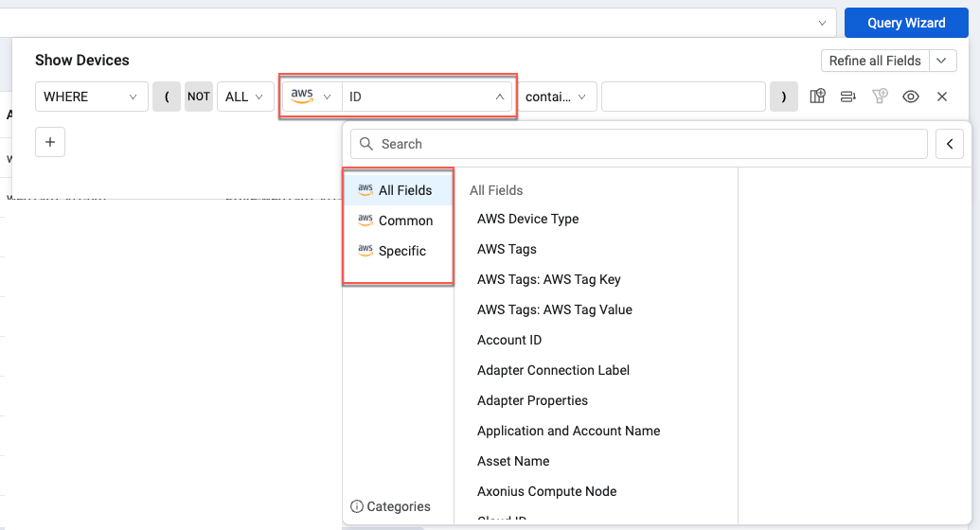Remove the query row with X
980x530 pixels.
click(942, 97)
